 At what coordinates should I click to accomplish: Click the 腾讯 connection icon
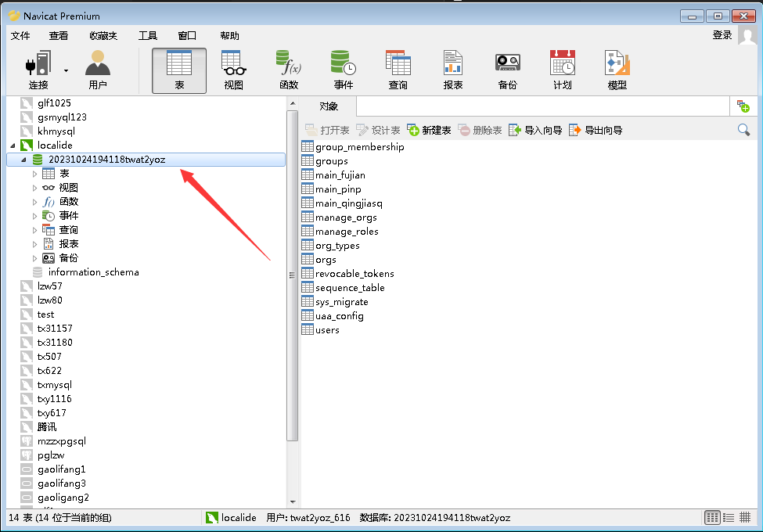27,427
